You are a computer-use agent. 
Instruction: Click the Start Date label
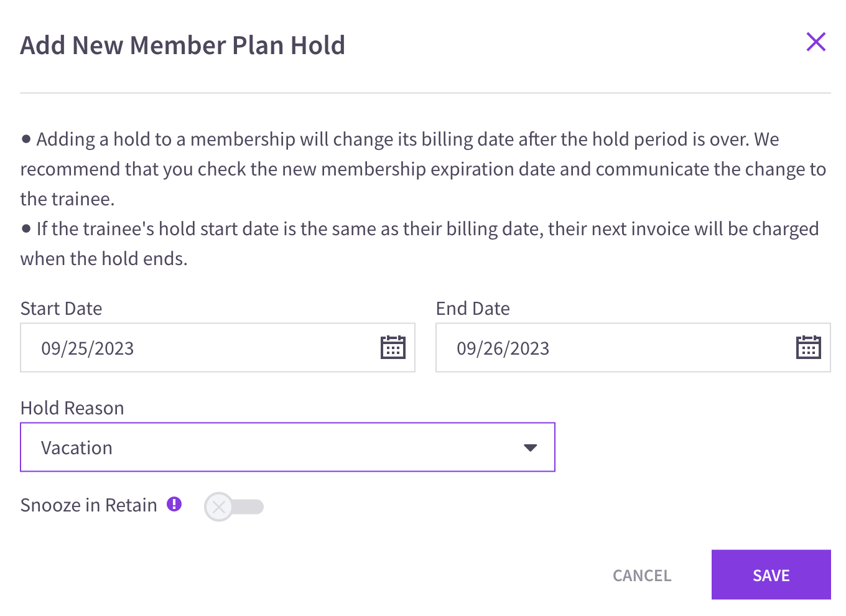coord(61,309)
